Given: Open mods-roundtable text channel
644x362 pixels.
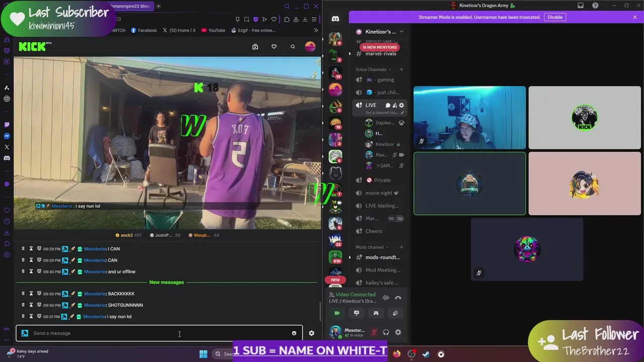Looking at the screenshot, I should tap(381, 257).
